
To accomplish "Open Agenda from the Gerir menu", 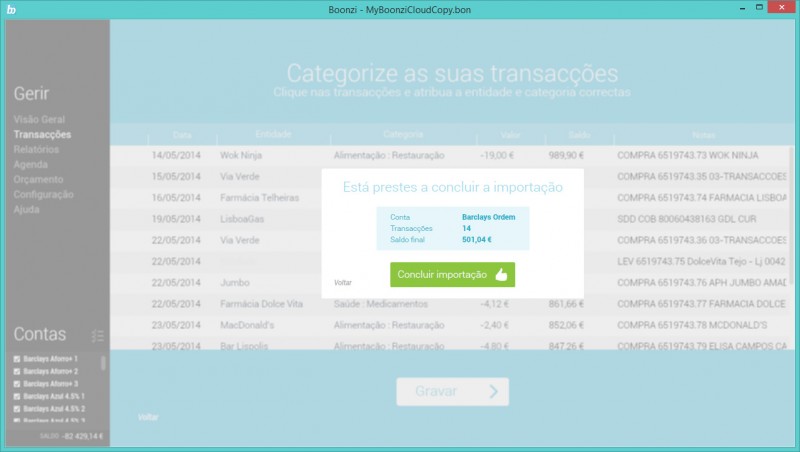I will [x=30, y=164].
